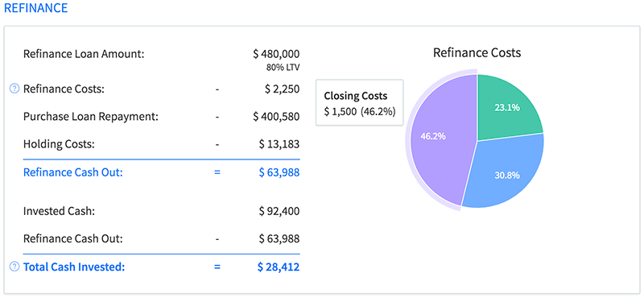Click the $ 13,183 holding costs value
The width and height of the screenshot is (644, 298).
click(x=279, y=144)
